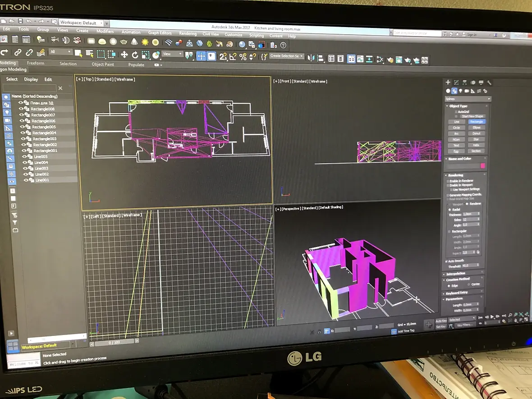Image resolution: width=532 pixels, height=399 pixels.
Task: Open the Utilities wrench tab
Action: (x=489, y=83)
